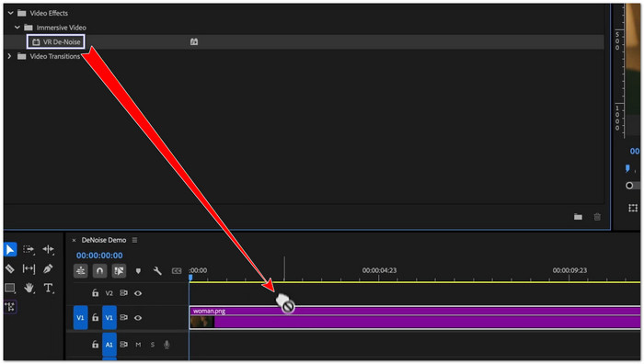Hide V2 track output eye
This screenshot has width=644, height=364.
click(x=138, y=293)
